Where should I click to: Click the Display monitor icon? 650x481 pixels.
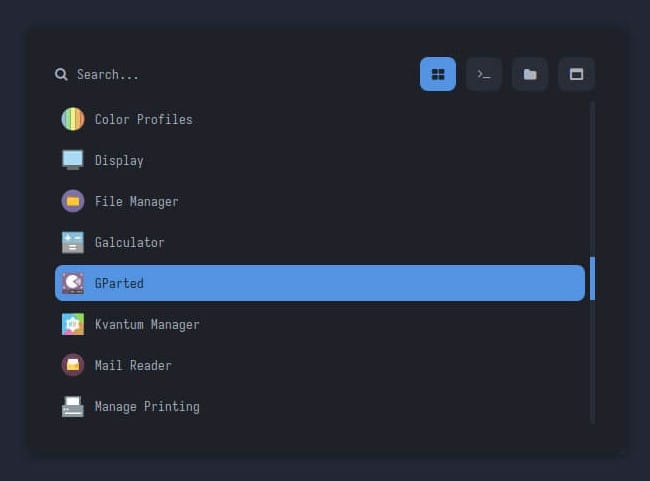point(72,160)
